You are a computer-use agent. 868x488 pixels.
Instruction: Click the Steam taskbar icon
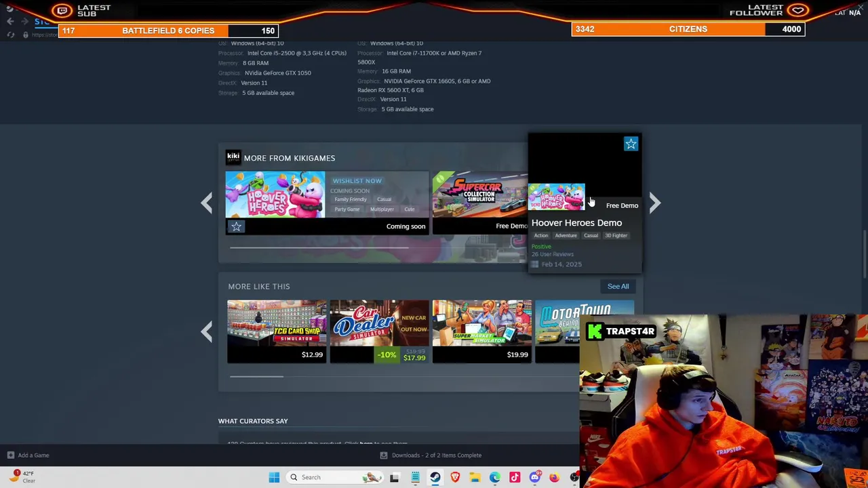coord(435,477)
